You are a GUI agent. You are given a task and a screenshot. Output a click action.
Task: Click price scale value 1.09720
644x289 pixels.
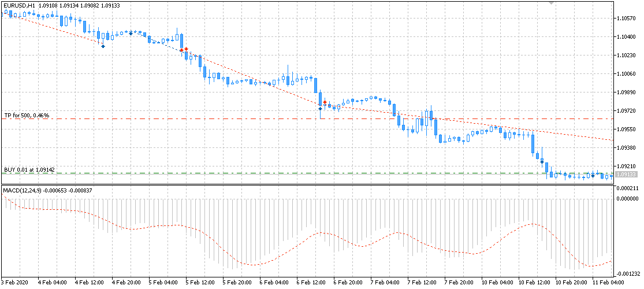click(626, 110)
